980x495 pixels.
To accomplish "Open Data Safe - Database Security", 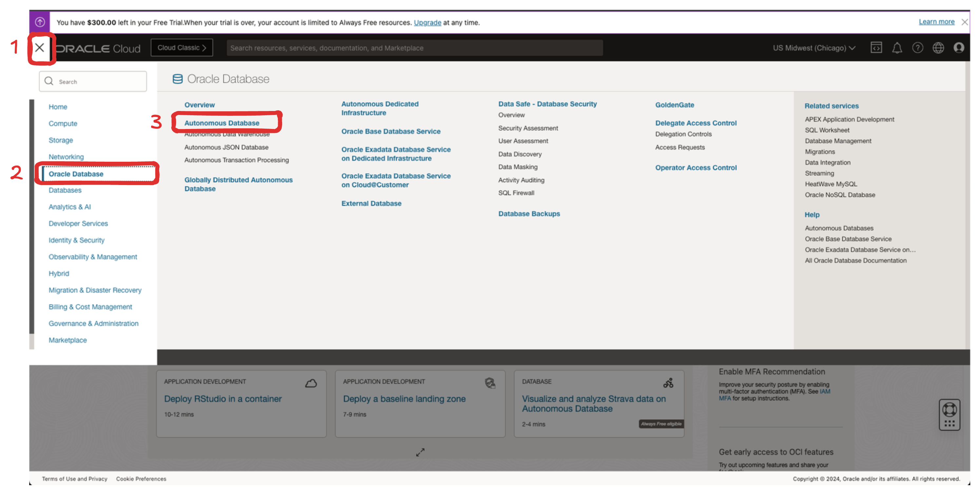I will 548,104.
